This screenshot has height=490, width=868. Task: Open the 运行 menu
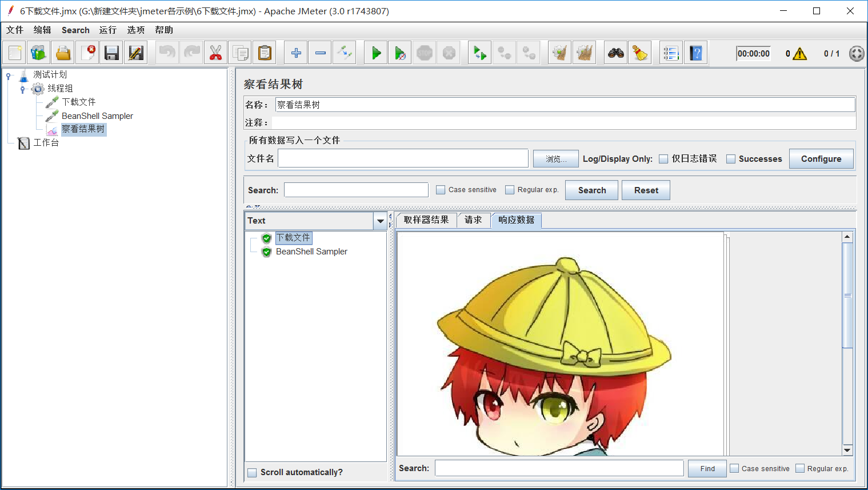point(108,30)
